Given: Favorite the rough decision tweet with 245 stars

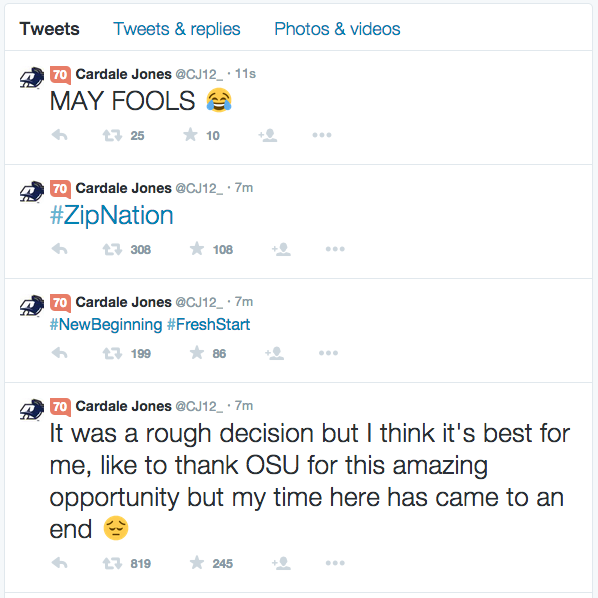Looking at the screenshot, I should tap(197, 563).
